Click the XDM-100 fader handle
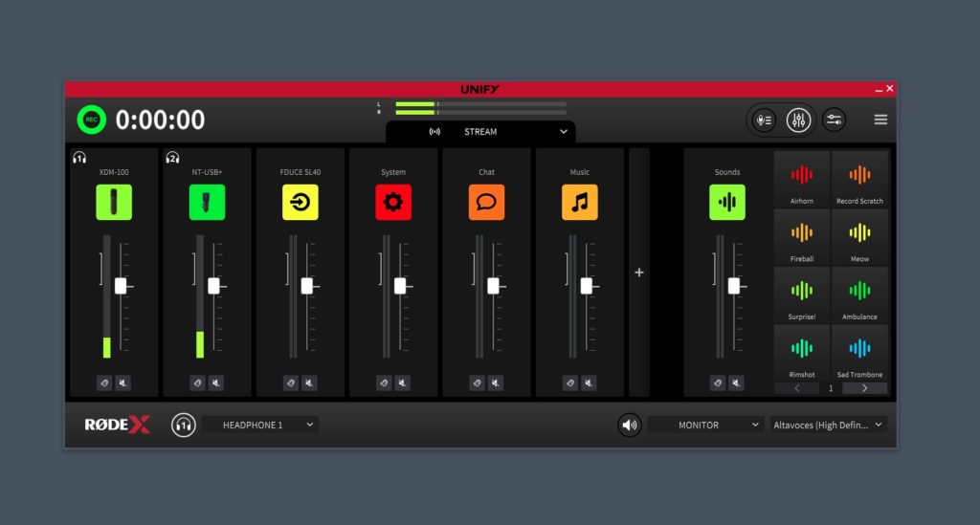This screenshot has height=525, width=980. [121, 286]
